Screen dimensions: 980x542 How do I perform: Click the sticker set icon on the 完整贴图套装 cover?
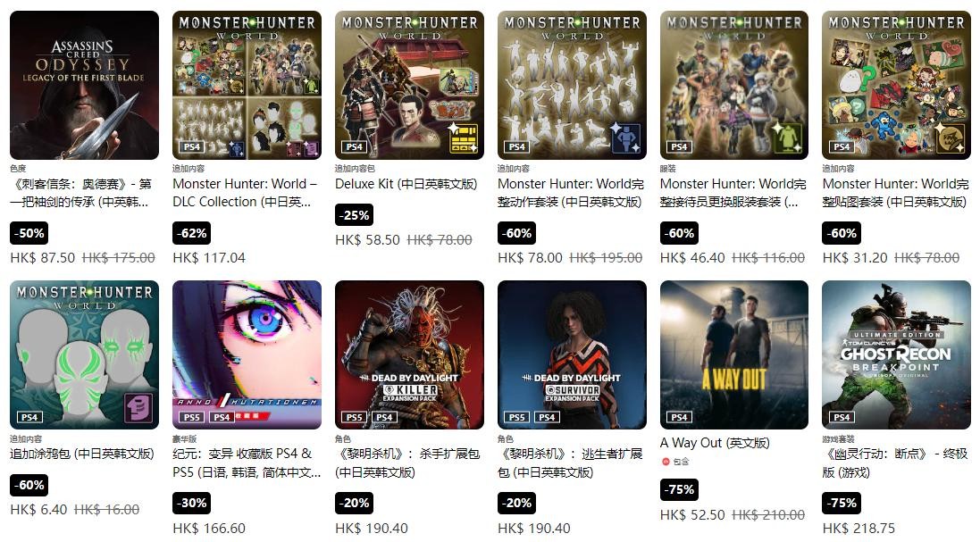click(950, 138)
